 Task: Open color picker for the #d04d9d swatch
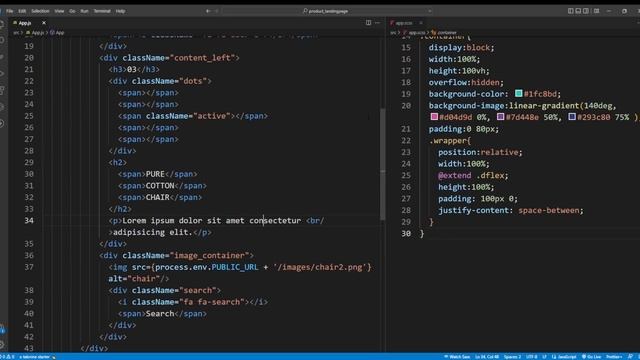click(434, 117)
